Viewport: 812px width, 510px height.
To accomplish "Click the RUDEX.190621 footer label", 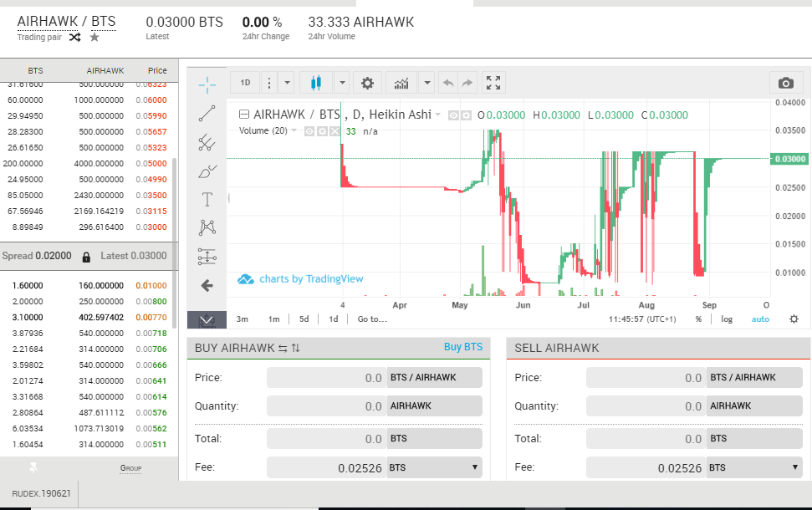I will (x=41, y=493).
